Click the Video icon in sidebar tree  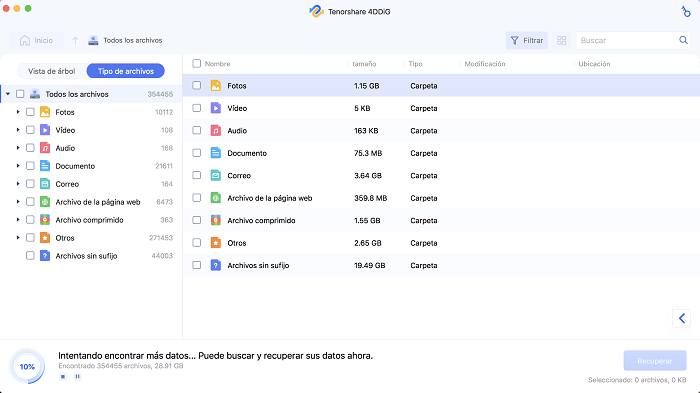tap(45, 130)
